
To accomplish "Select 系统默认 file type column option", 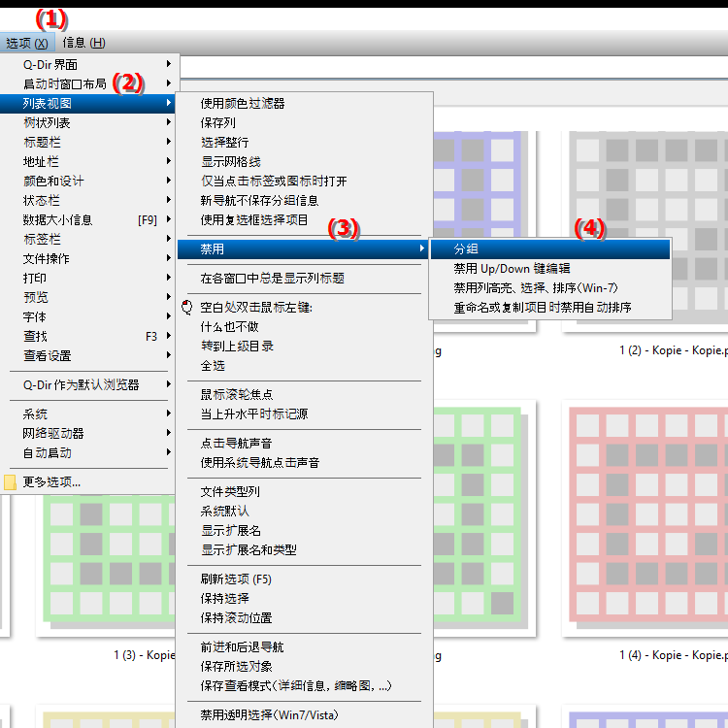I will (304, 512).
